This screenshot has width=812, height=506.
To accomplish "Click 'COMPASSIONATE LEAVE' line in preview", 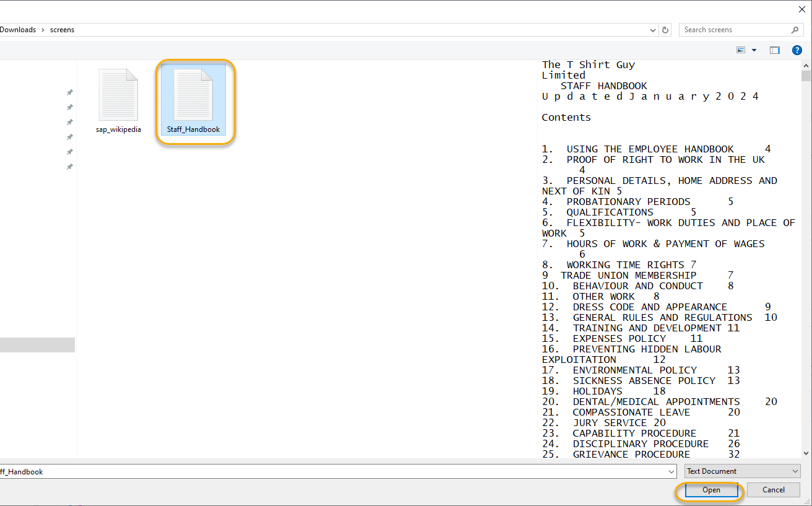I will (641, 412).
